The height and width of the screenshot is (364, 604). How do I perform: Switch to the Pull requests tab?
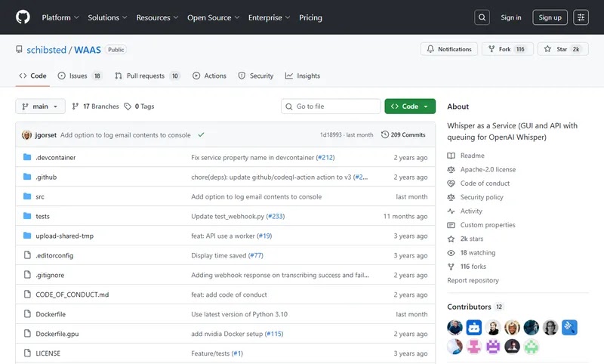coord(147,76)
